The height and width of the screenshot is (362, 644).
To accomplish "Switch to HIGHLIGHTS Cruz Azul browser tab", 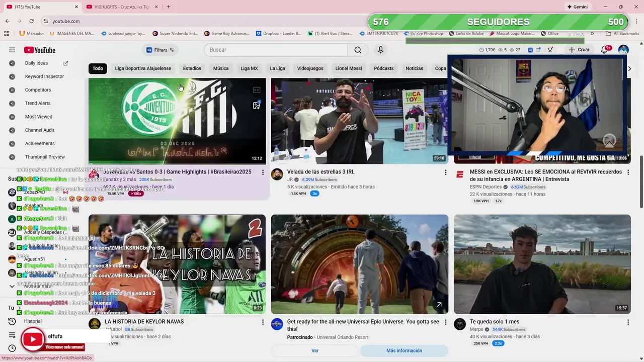I will pos(121,7).
